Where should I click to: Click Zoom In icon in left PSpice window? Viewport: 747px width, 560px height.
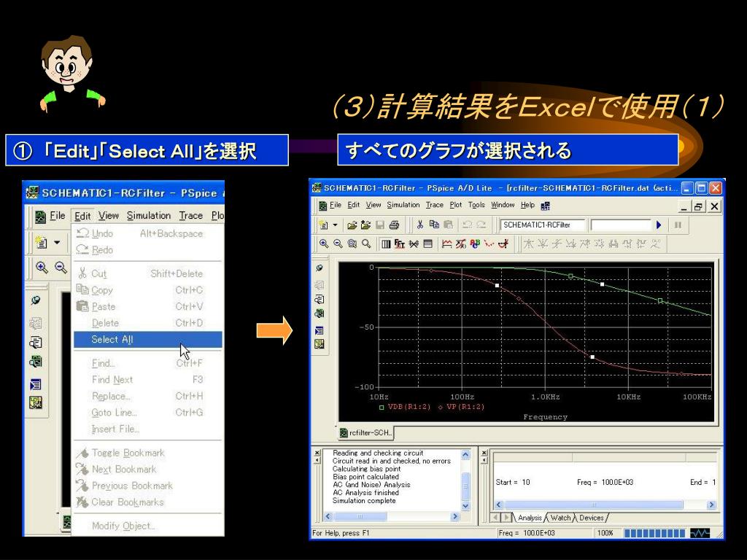42,268
